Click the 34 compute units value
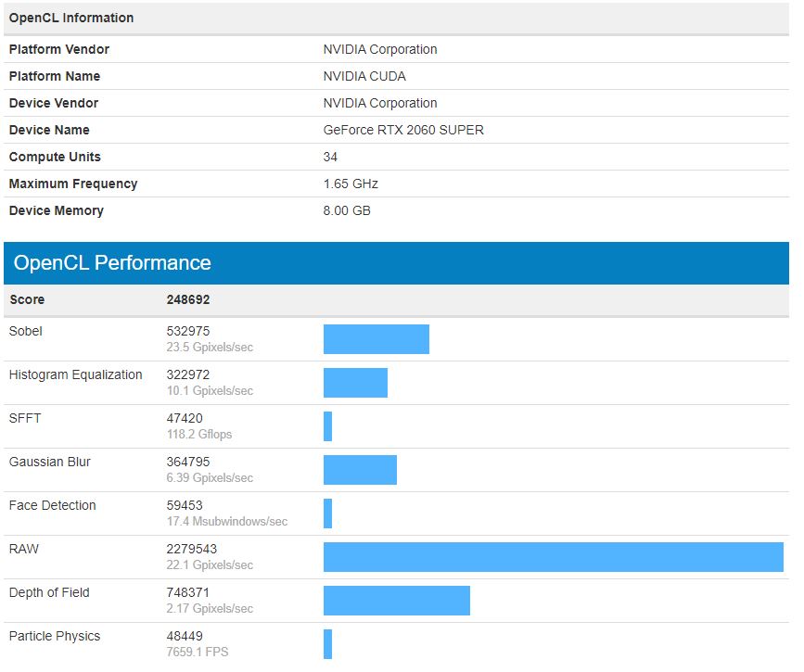804x672 pixels. pyautogui.click(x=330, y=157)
